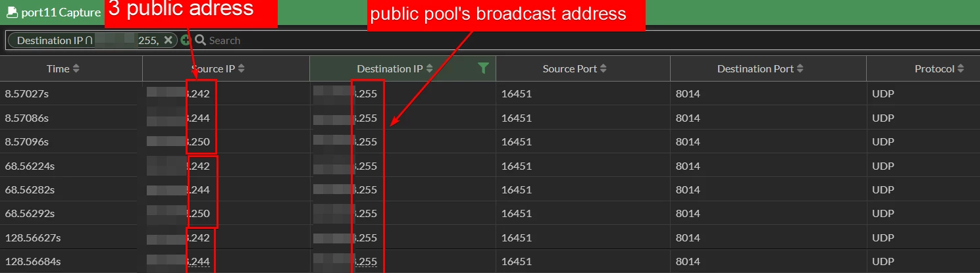980x273 pixels.
Task: Sort by Destination Port column arrows
Action: pos(800,68)
